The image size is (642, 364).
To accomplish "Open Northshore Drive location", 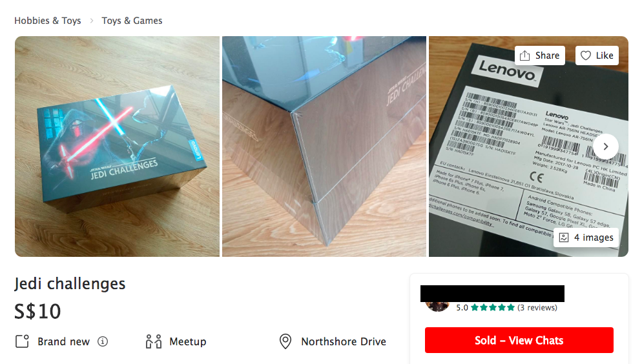I will tap(344, 341).
